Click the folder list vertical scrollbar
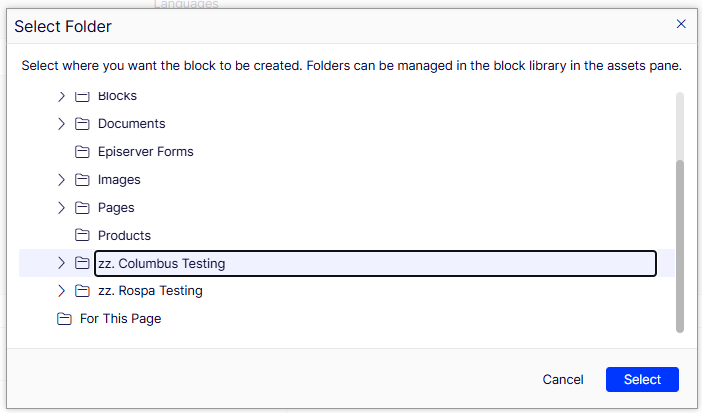This screenshot has height=413, width=702. [680, 246]
